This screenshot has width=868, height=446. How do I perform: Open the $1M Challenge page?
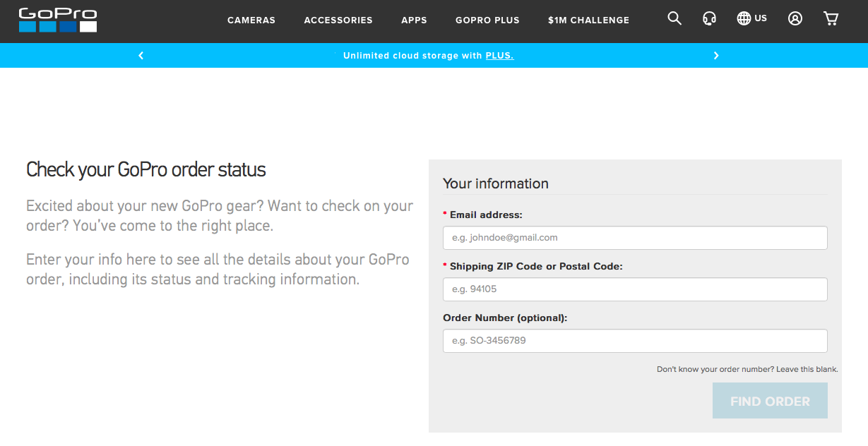click(x=588, y=20)
